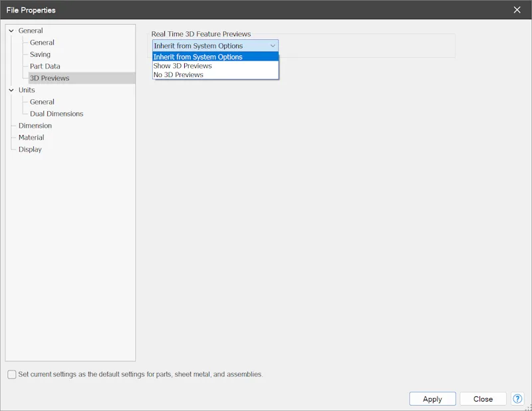532x411 pixels.
Task: Open the Material settings page
Action: coord(31,138)
